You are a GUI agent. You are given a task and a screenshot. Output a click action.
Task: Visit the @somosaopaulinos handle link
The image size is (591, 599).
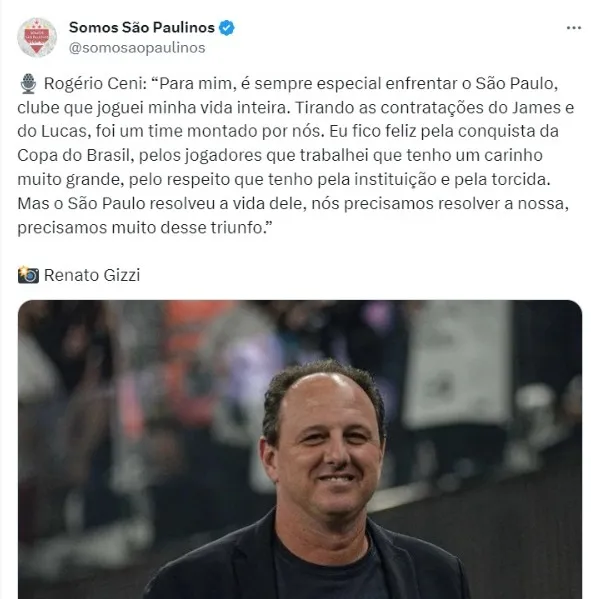click(137, 48)
